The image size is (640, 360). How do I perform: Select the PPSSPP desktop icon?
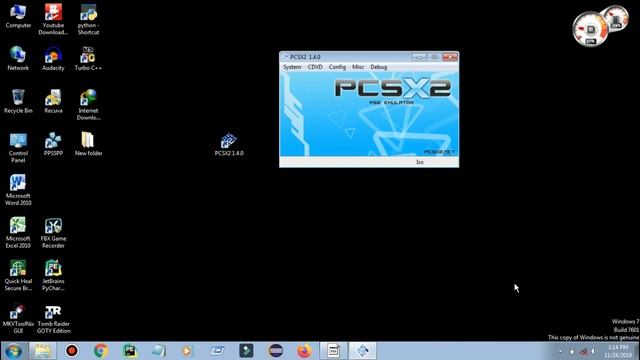(53, 144)
